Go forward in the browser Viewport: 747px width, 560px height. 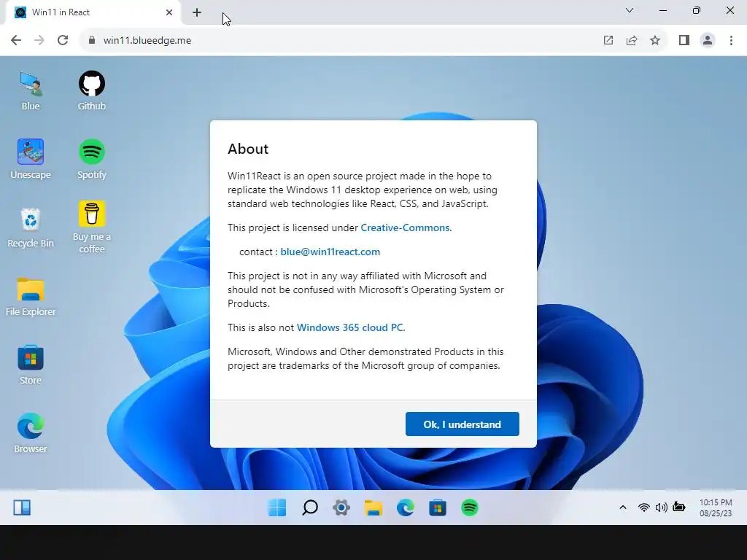point(39,41)
